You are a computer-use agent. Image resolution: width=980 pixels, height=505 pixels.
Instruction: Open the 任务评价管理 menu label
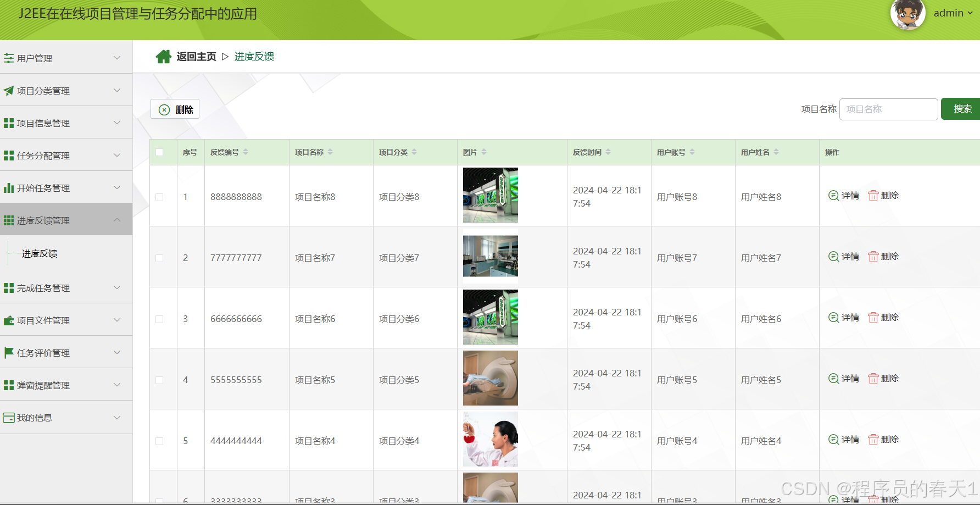tap(43, 353)
